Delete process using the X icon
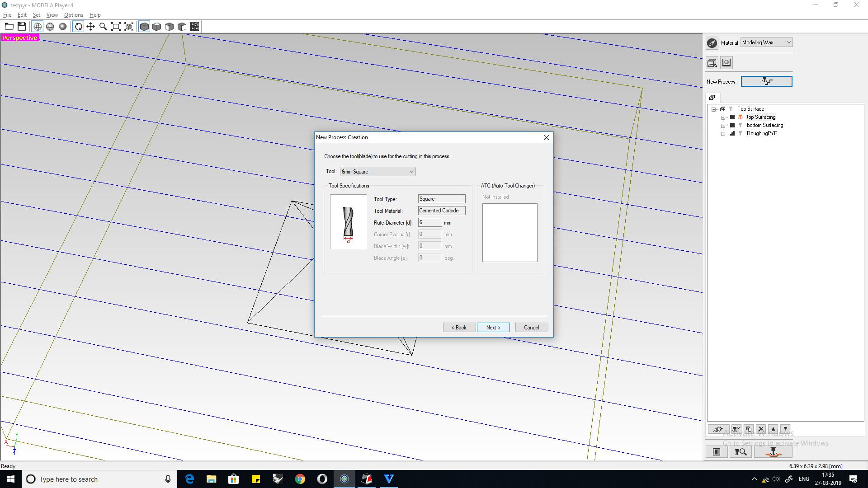The image size is (868, 488). click(x=761, y=429)
